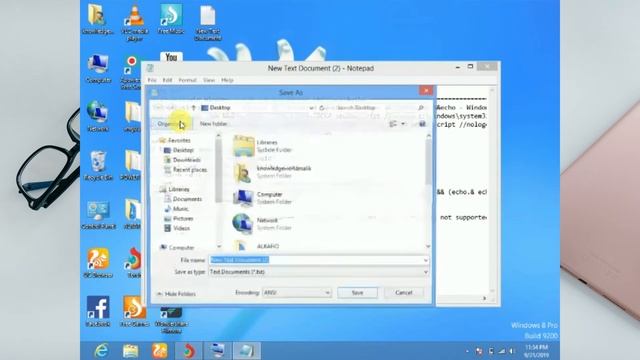Screen dimensions: 640x360
Task: Select Favorites in navigation pane
Action: tap(175, 140)
